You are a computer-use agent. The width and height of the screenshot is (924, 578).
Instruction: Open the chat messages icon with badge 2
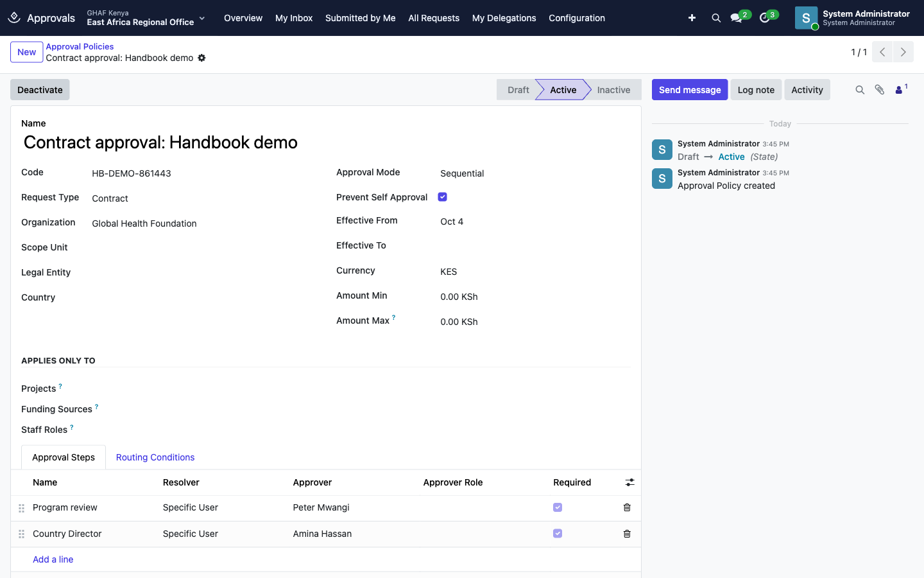click(x=737, y=18)
